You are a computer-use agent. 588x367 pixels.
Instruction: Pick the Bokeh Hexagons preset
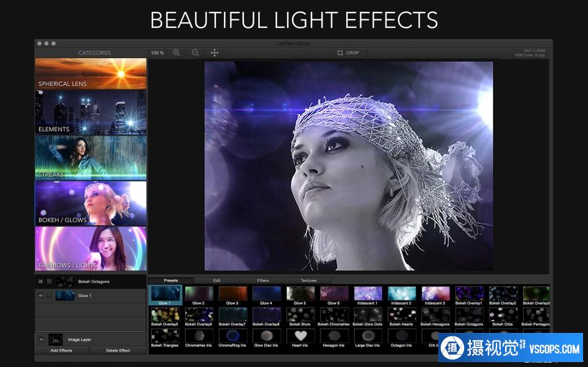(435, 317)
